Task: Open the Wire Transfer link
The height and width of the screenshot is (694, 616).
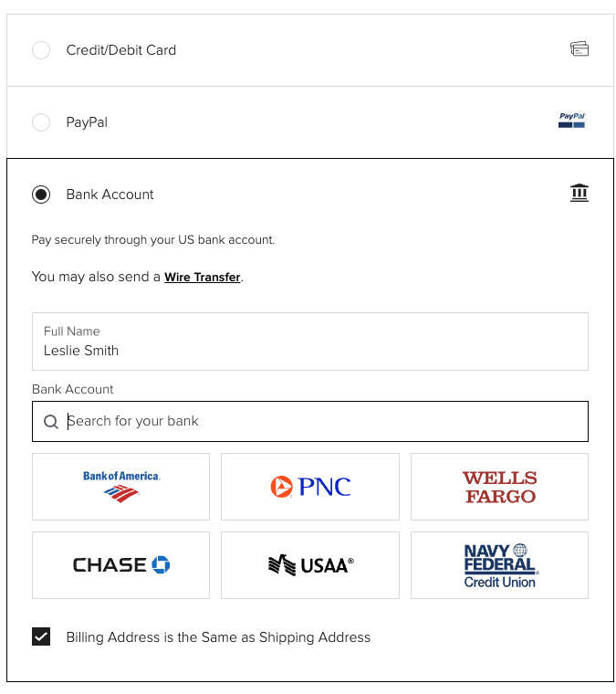Action: click(x=202, y=277)
